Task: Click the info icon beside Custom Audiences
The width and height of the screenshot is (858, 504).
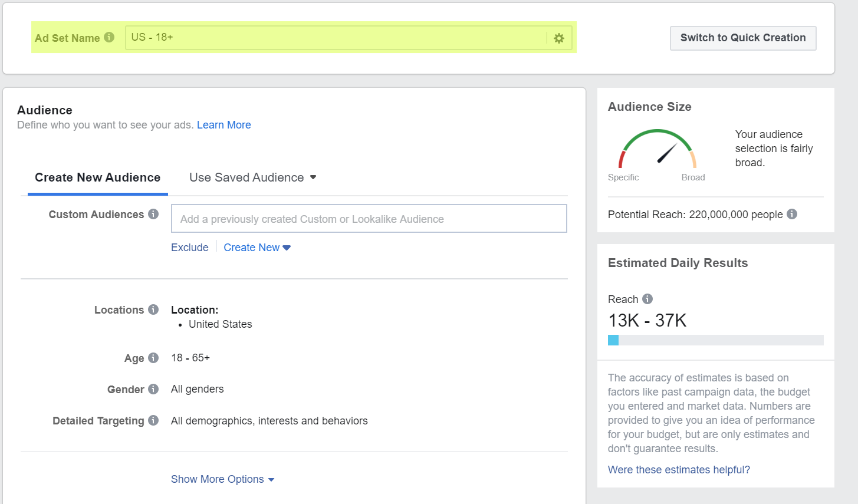Action: (153, 214)
